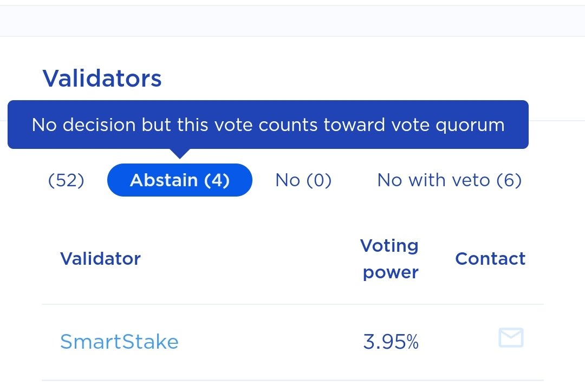Click the word 'power' in the column header
585x392 pixels.
[391, 272]
